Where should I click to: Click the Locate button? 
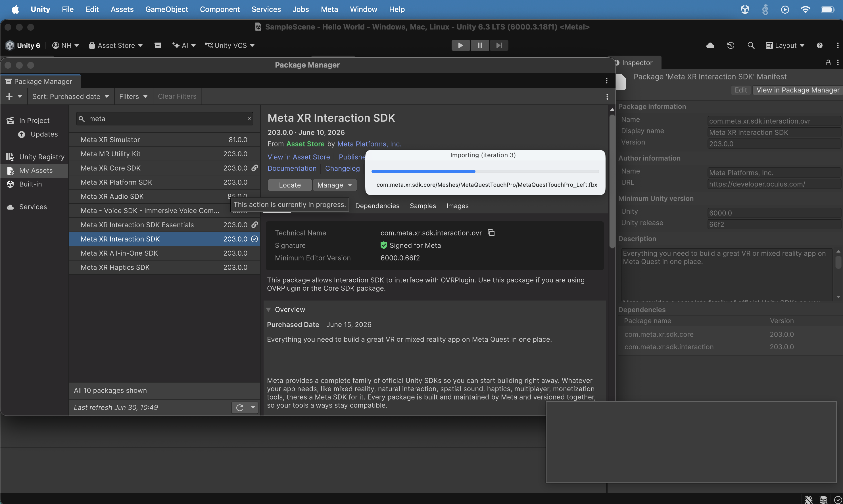290,185
